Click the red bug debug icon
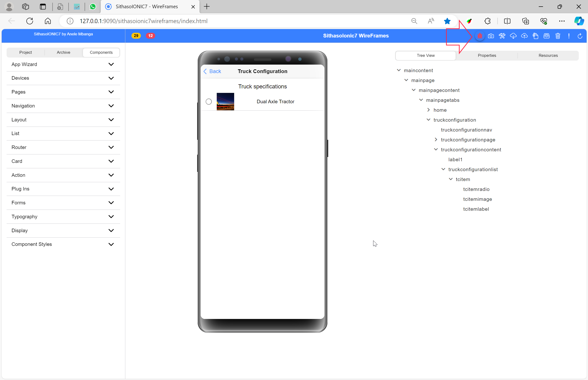 [480, 36]
